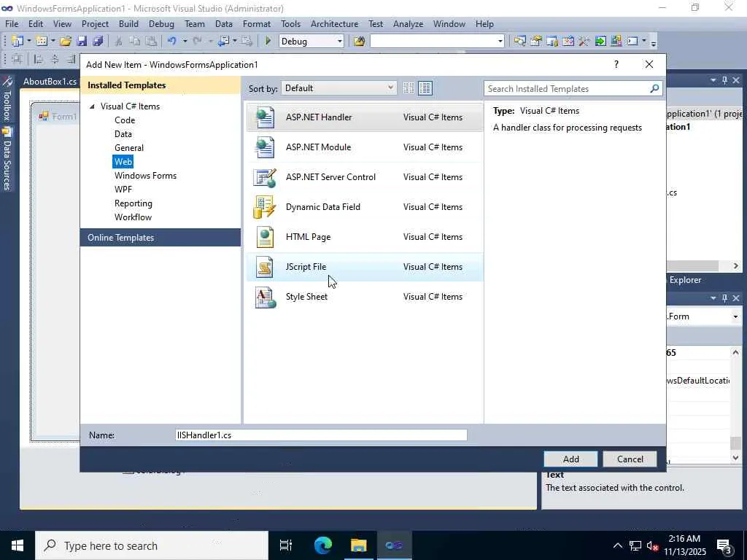Click the Open File folder icon
The width and height of the screenshot is (747, 560).
66,41
